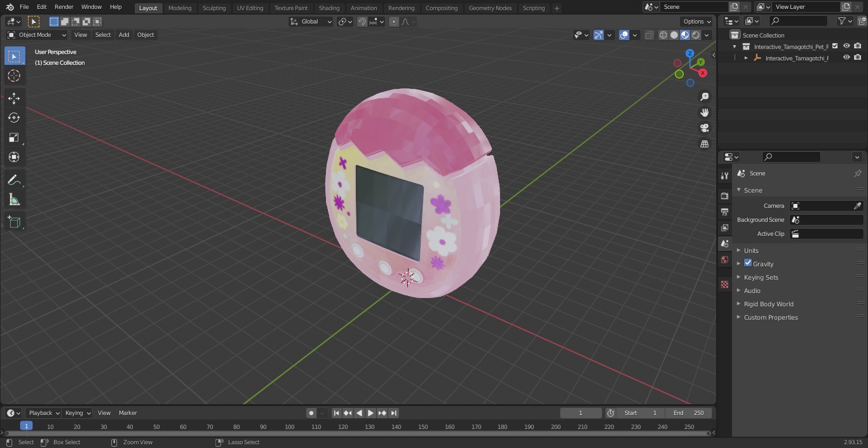Switch to wireframe viewport shading

pos(663,35)
